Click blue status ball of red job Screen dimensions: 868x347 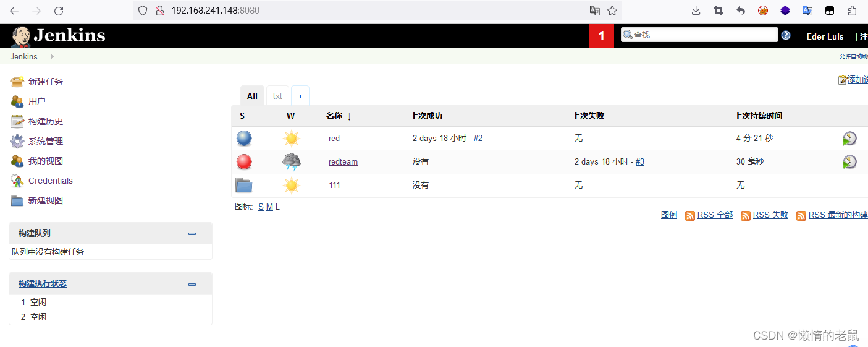(x=244, y=138)
